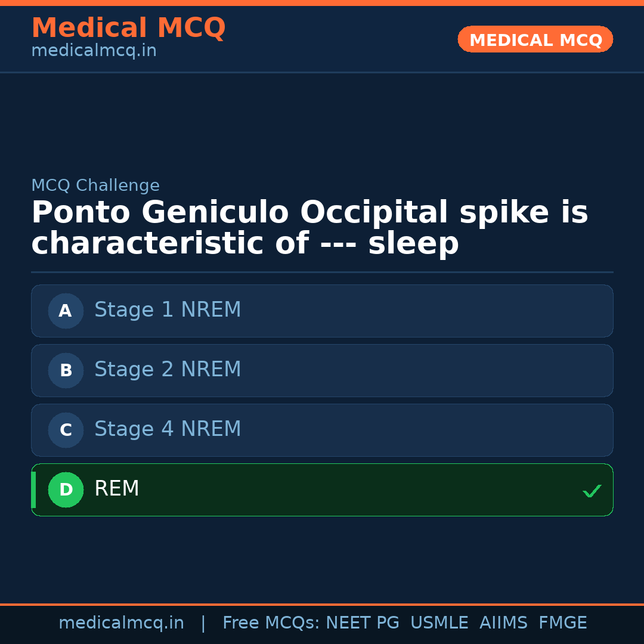Select the "Stage 2 NREM" answer text
The image size is (644, 644).
click(x=168, y=370)
